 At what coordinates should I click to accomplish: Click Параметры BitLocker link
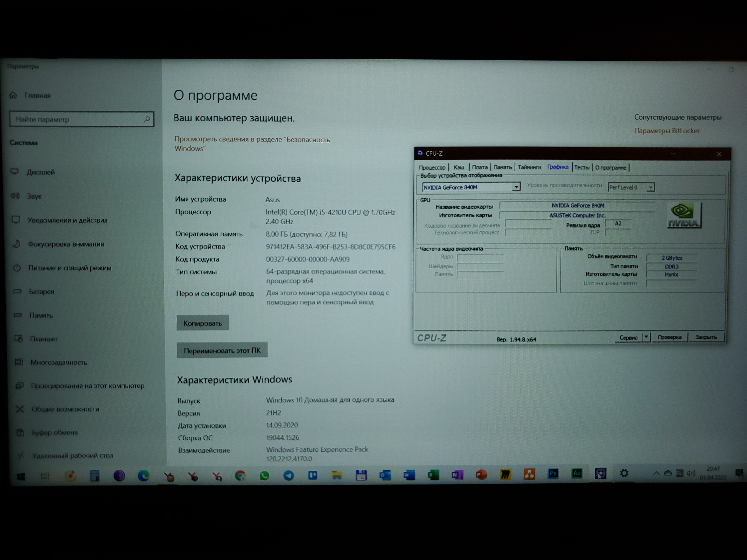(x=667, y=131)
